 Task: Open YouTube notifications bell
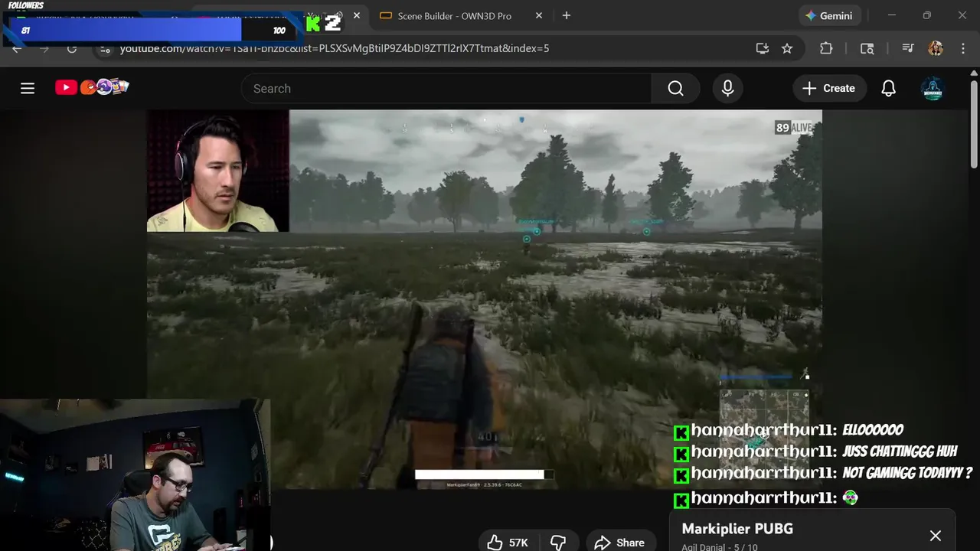tap(888, 88)
